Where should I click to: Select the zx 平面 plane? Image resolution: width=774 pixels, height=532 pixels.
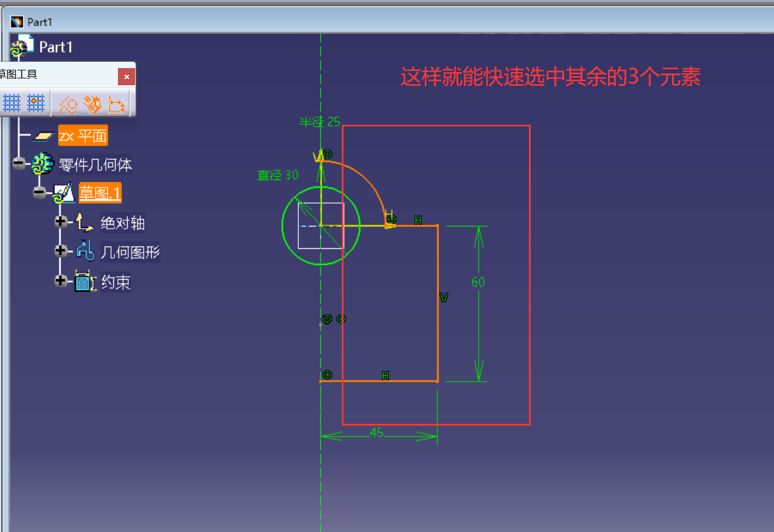point(83,136)
